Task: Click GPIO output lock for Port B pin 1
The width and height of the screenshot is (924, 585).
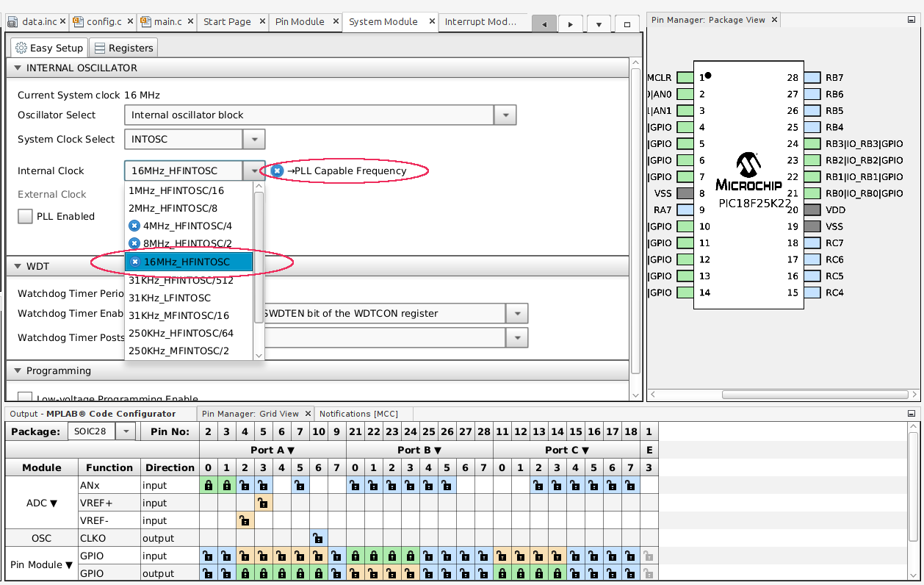Action: point(374,573)
